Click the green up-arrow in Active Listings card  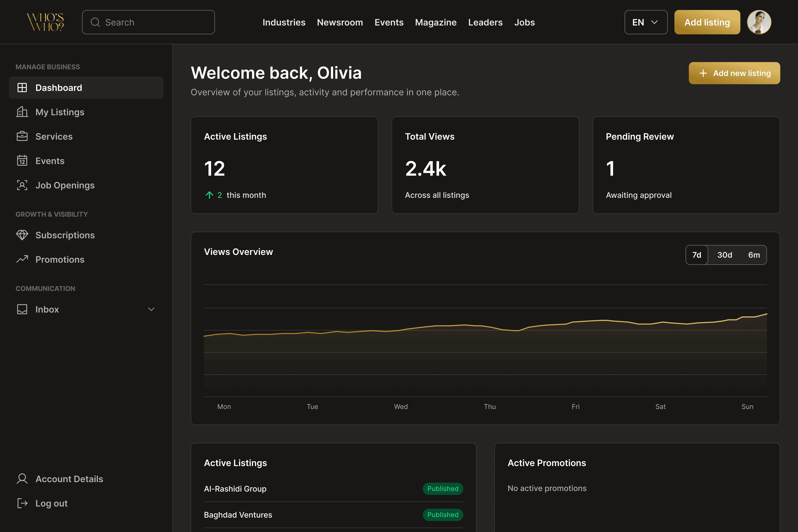[209, 195]
